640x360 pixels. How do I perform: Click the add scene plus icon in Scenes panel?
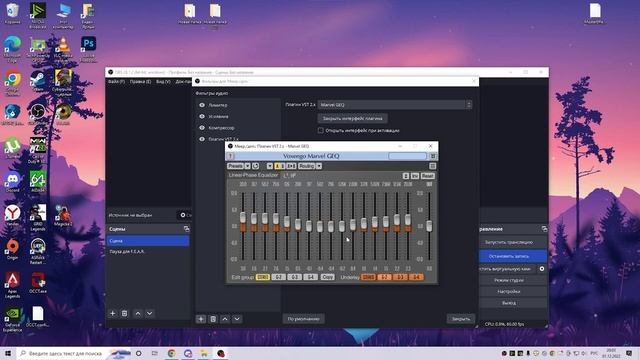click(113, 313)
